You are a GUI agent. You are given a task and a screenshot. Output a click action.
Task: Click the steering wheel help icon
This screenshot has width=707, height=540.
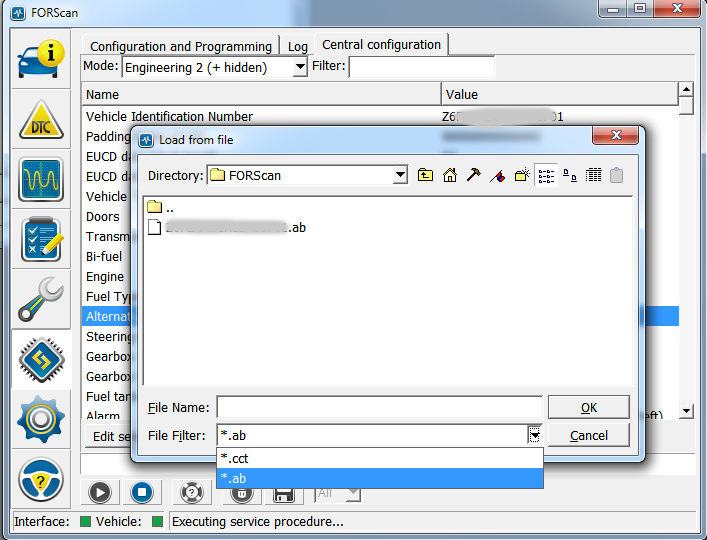41,480
